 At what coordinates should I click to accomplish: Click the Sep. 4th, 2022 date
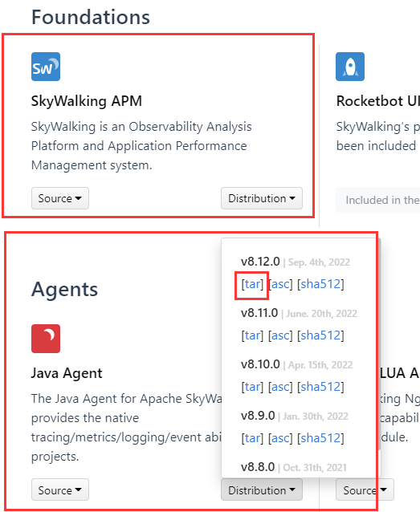pyautogui.click(x=319, y=262)
